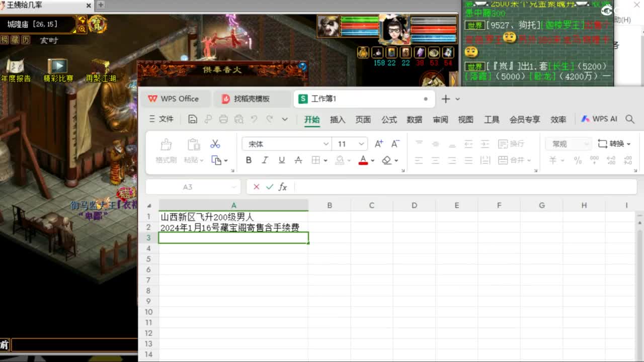Toggle Underline formatting
This screenshot has height=362, width=644.
coord(282,160)
